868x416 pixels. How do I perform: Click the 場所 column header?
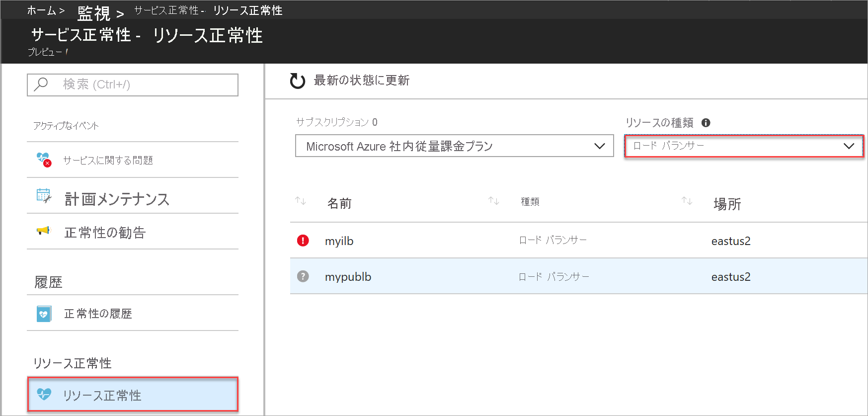click(727, 204)
